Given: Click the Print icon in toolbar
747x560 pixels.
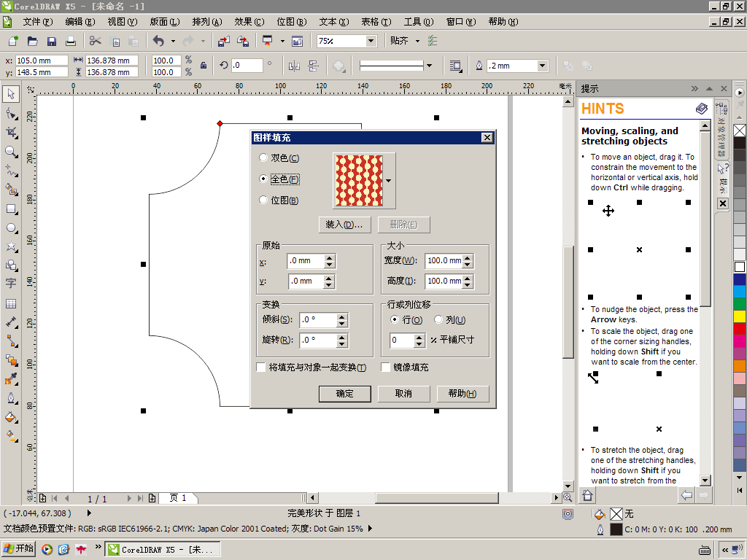Looking at the screenshot, I should (71, 42).
